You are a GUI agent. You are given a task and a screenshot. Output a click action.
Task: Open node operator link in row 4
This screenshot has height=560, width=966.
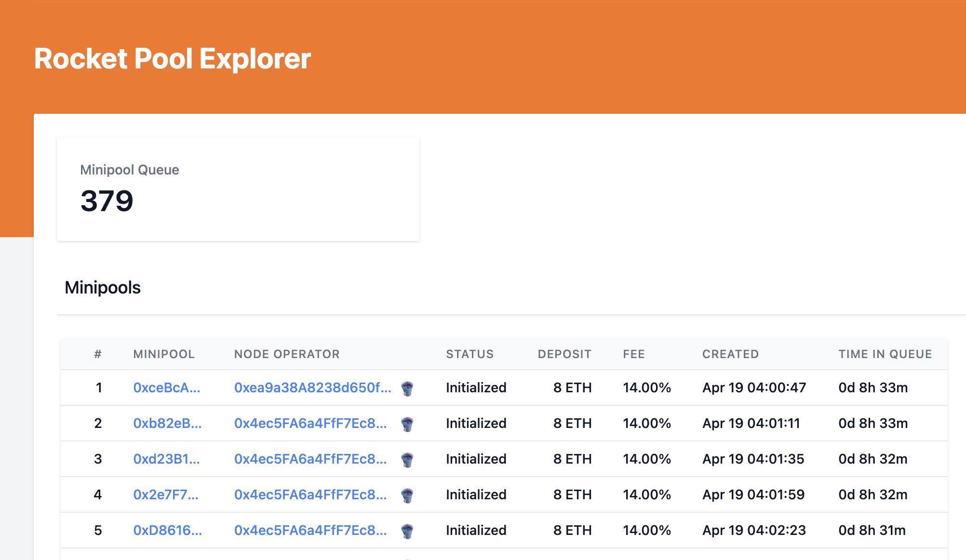(x=310, y=494)
